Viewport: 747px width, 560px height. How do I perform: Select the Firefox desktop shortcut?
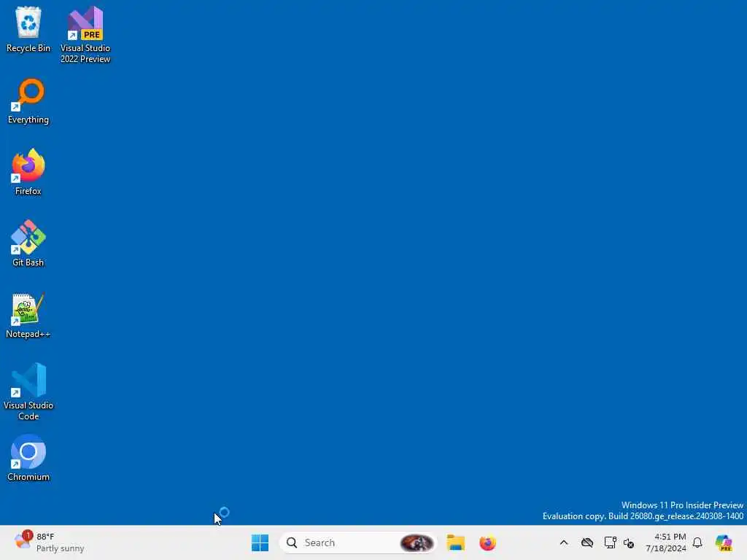28,172
